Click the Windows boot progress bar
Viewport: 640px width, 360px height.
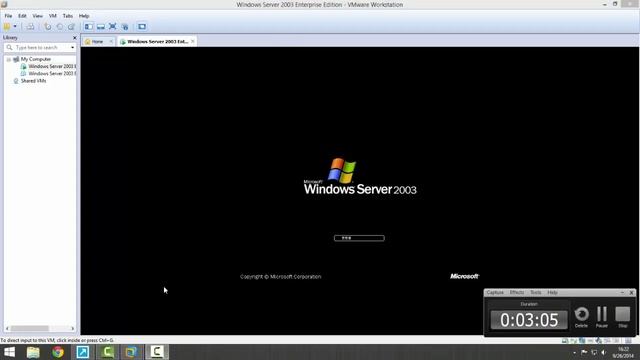click(359, 238)
